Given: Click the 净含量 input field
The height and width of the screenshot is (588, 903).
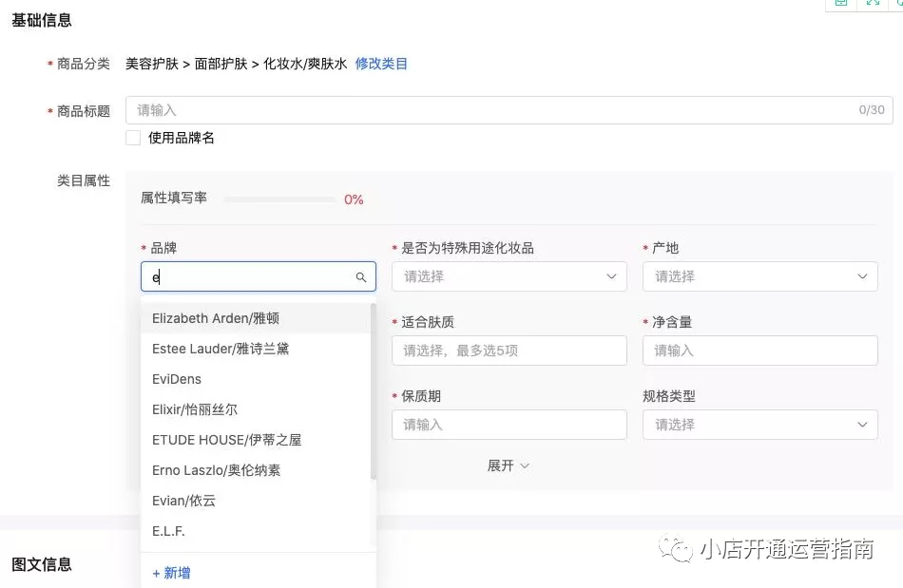Looking at the screenshot, I should 760,351.
